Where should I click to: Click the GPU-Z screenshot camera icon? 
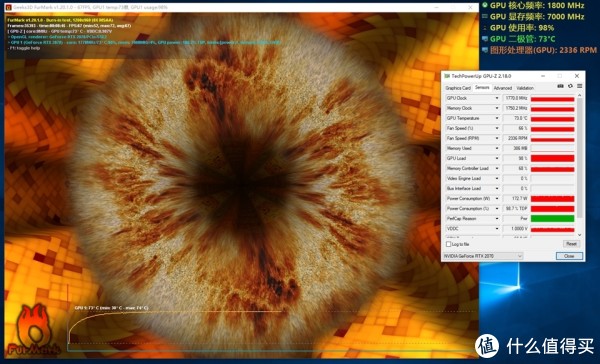[560, 87]
